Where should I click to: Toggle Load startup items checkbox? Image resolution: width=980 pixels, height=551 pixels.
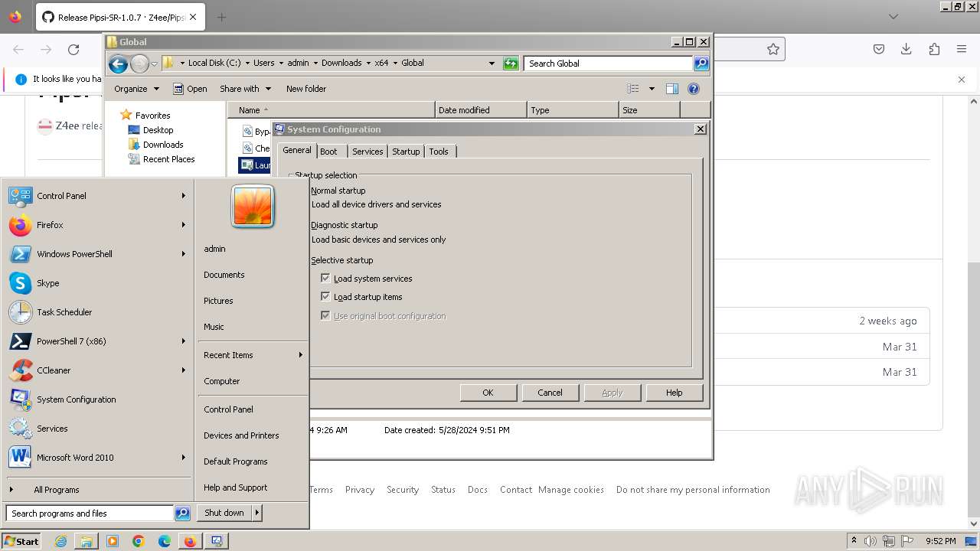[x=325, y=297]
